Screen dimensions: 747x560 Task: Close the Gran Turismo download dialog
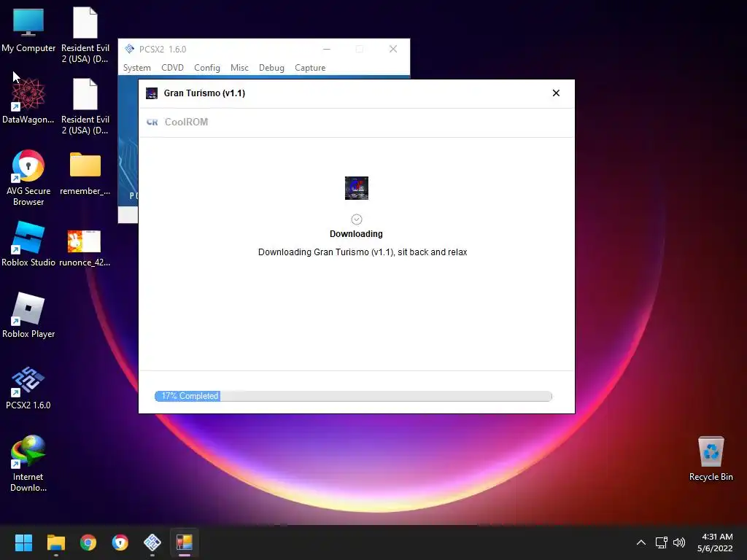tap(556, 93)
